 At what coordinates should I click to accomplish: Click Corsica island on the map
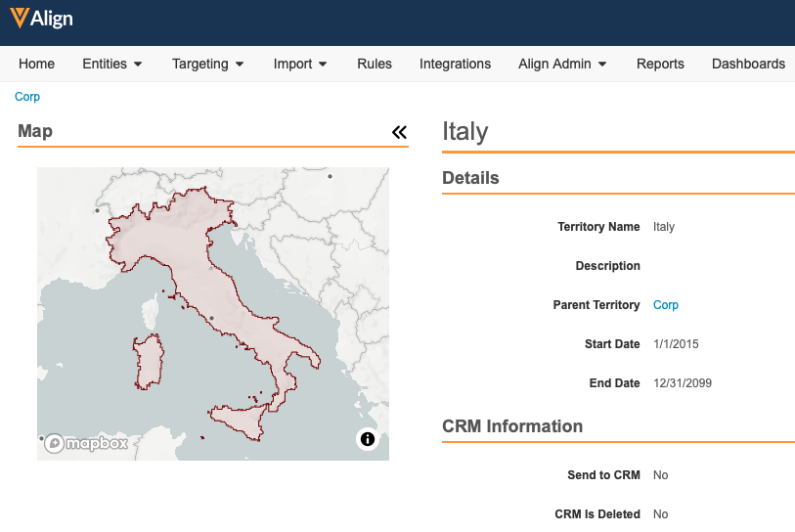[151, 315]
